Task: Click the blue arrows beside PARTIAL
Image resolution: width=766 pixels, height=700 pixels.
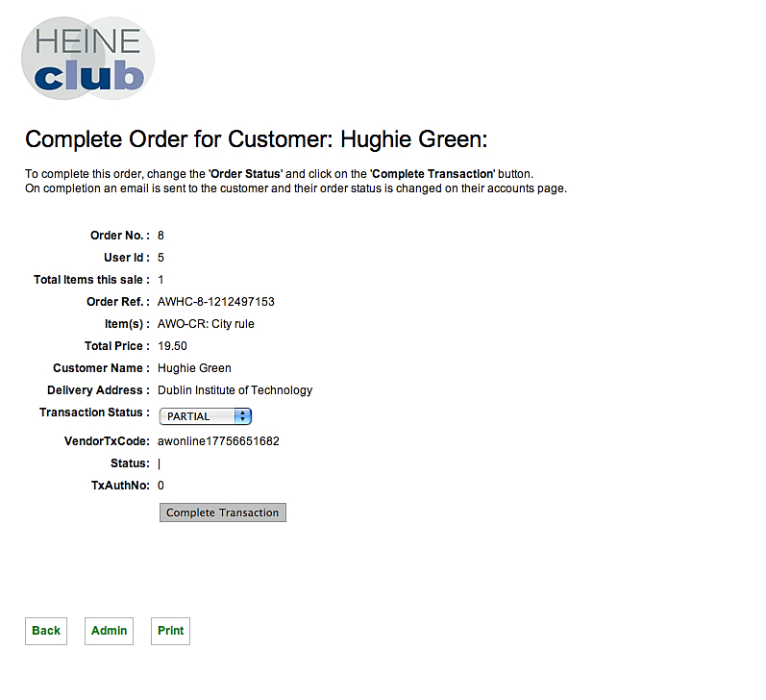Action: 242,416
